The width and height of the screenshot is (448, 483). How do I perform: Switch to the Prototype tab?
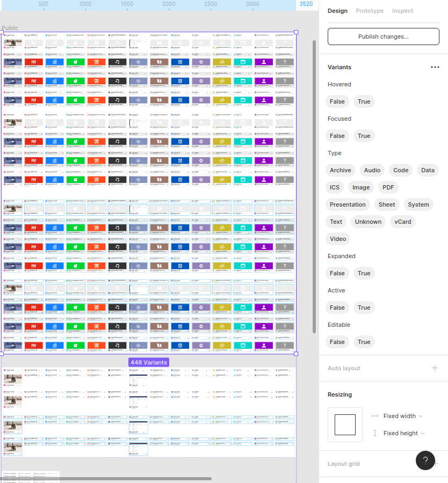(x=370, y=11)
